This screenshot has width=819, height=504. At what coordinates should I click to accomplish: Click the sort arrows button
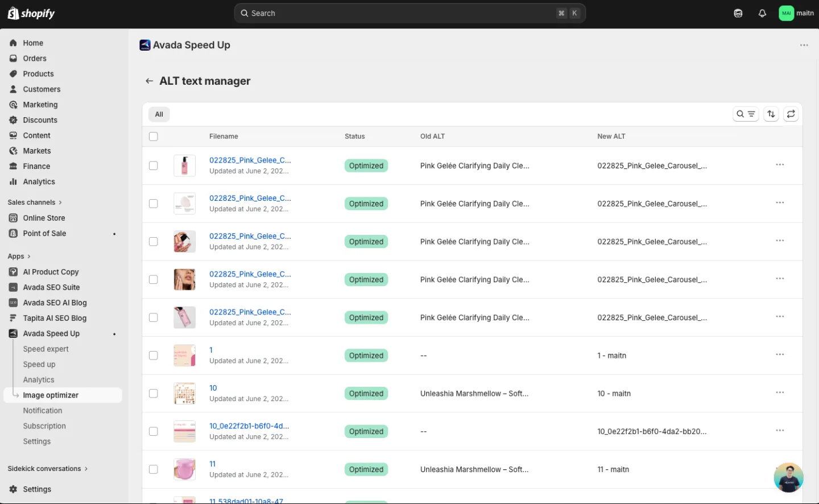pos(771,114)
